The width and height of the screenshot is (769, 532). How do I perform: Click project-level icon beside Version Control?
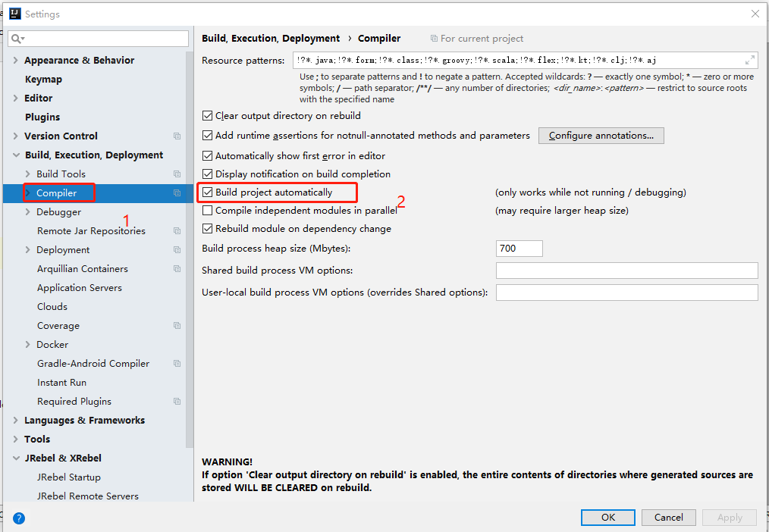point(177,136)
